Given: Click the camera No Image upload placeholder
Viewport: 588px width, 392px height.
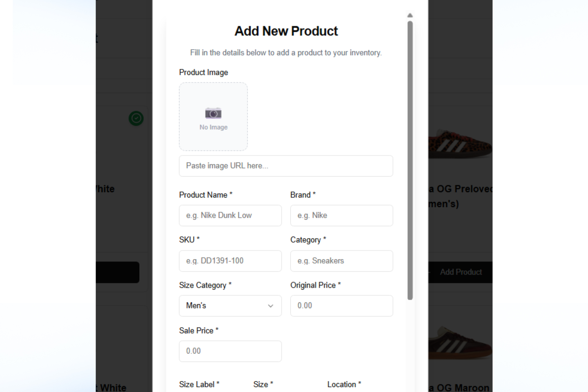Looking at the screenshot, I should pyautogui.click(x=213, y=117).
